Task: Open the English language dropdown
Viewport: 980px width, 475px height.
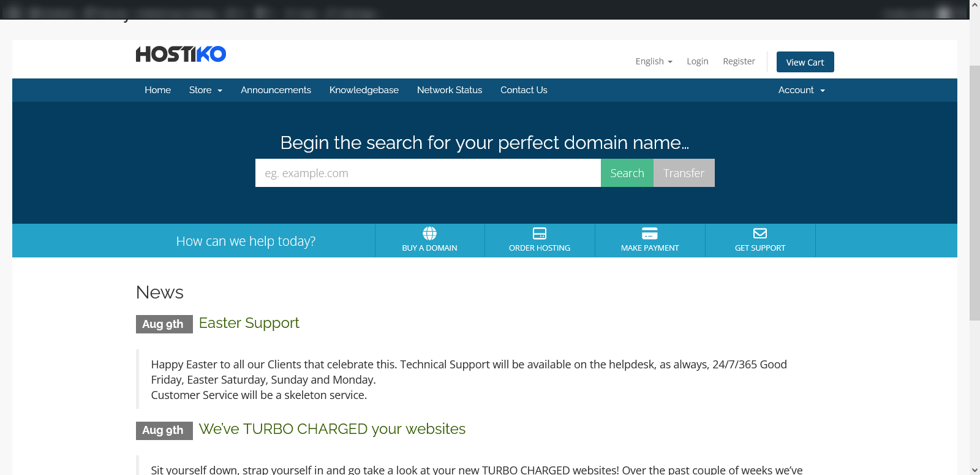Action: coord(654,61)
